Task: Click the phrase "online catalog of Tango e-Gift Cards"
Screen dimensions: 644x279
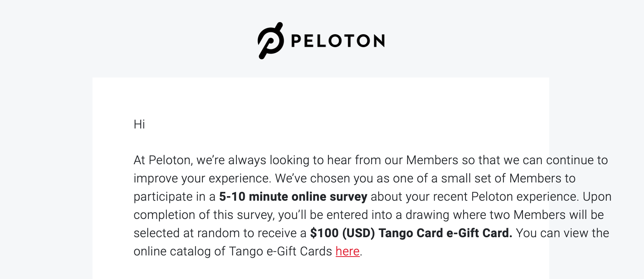Action: (233, 251)
